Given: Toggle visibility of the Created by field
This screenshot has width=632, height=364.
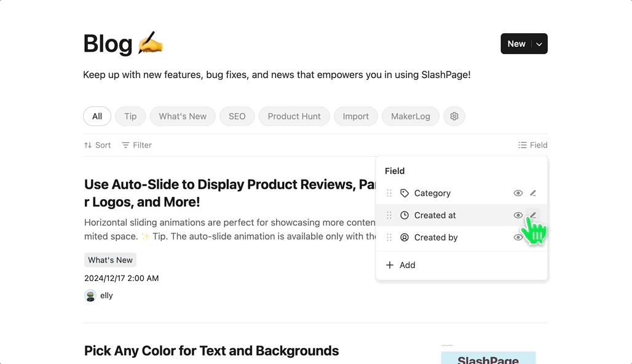Looking at the screenshot, I should tap(518, 237).
